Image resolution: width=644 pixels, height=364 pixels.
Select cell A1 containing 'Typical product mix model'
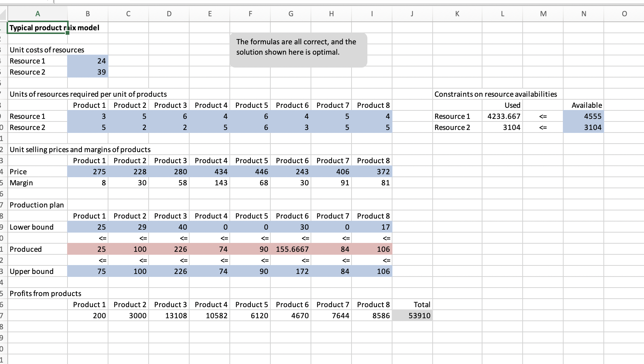pyautogui.click(x=38, y=28)
